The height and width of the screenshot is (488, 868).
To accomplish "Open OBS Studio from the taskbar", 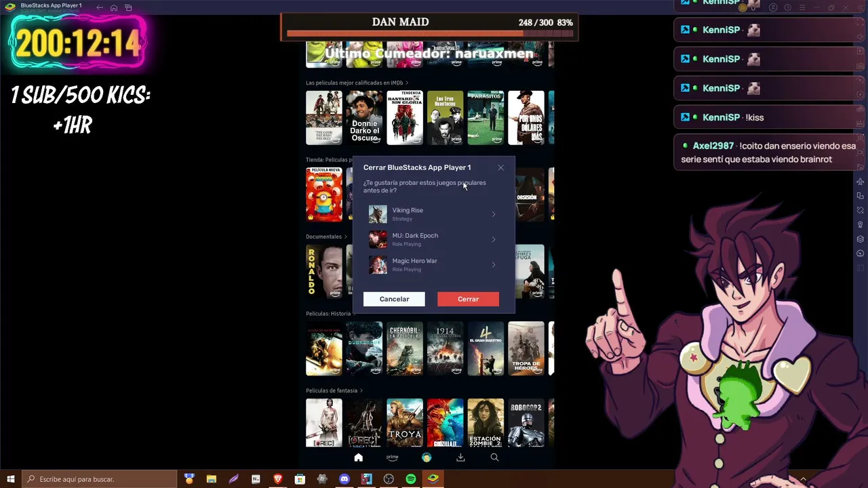I will tap(389, 479).
